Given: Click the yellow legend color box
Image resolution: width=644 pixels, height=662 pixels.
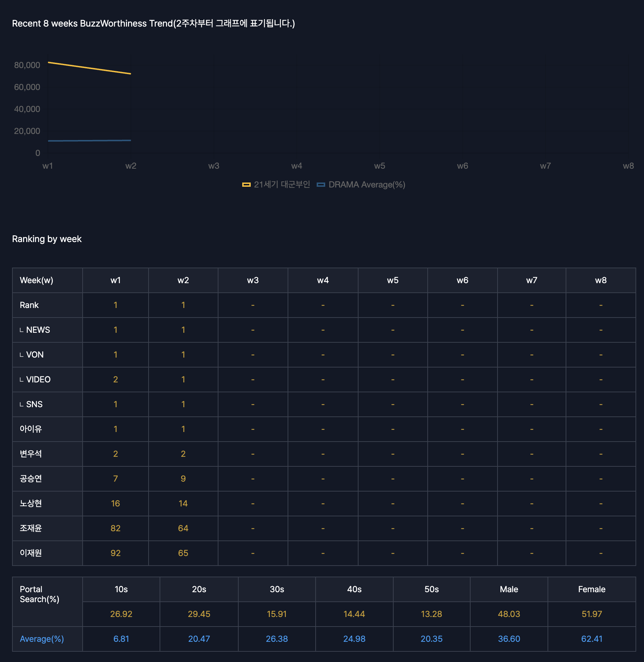Looking at the screenshot, I should [246, 185].
